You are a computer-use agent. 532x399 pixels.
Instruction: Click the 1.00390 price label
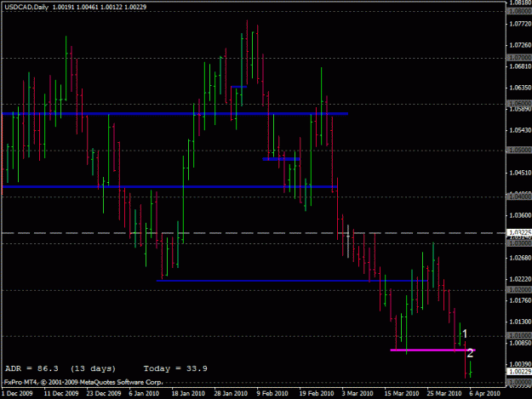tap(520, 364)
